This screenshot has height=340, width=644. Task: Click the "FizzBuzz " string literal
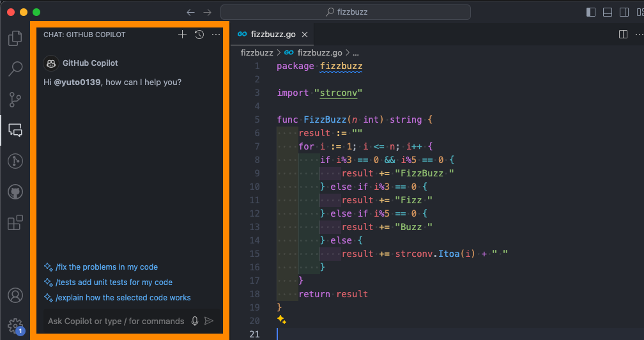pos(425,173)
